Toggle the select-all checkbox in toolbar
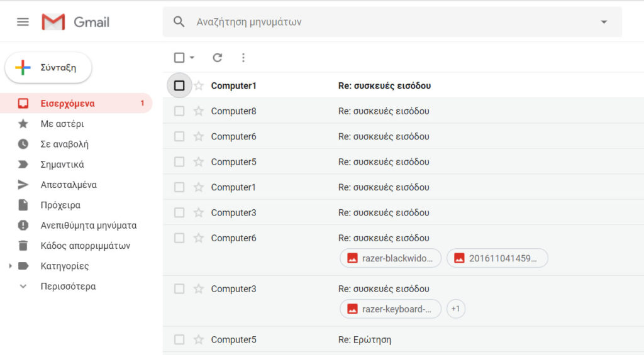The width and height of the screenshot is (644, 355). pos(179,58)
